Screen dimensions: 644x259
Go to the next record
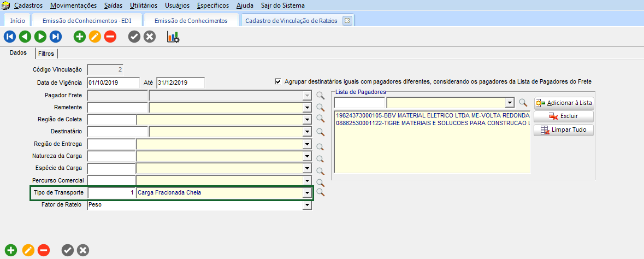tap(40, 37)
